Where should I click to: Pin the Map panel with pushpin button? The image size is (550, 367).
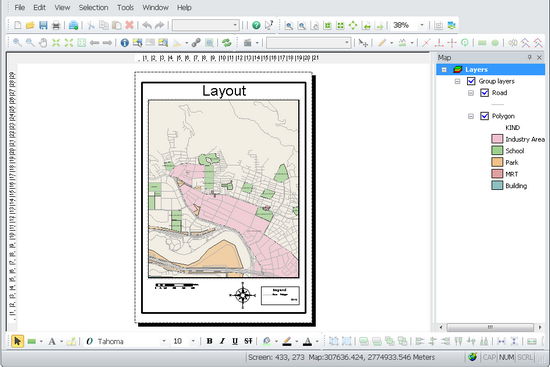coord(530,57)
